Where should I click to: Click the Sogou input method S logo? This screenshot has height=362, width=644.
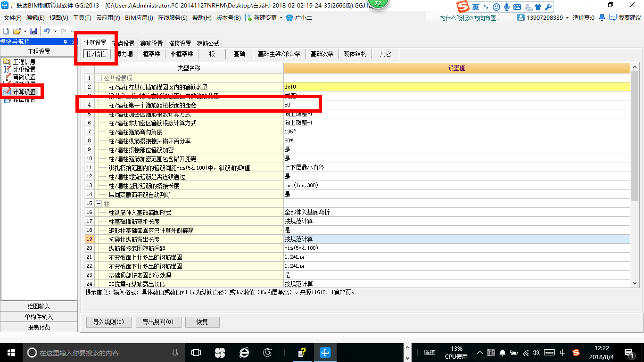pyautogui.click(x=463, y=7)
